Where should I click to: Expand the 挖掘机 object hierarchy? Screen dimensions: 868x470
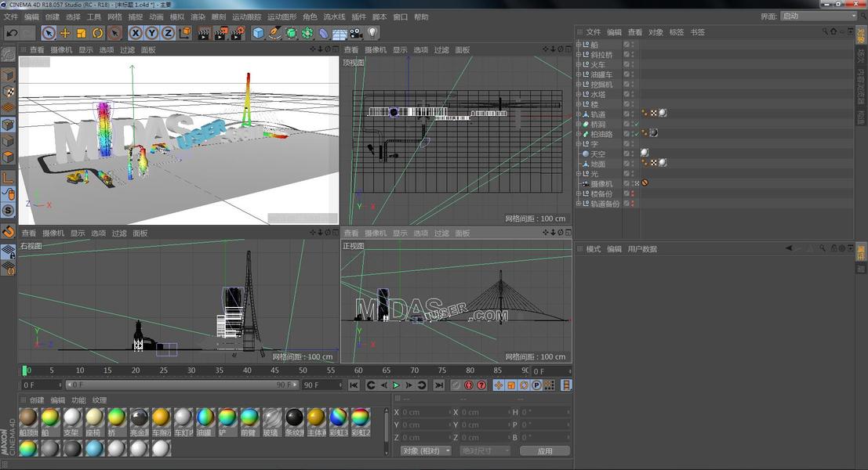coord(579,85)
